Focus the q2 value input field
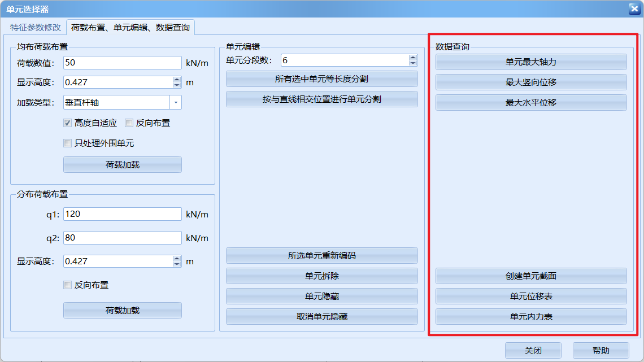Screen dimensions: 644x362 (x=122, y=238)
